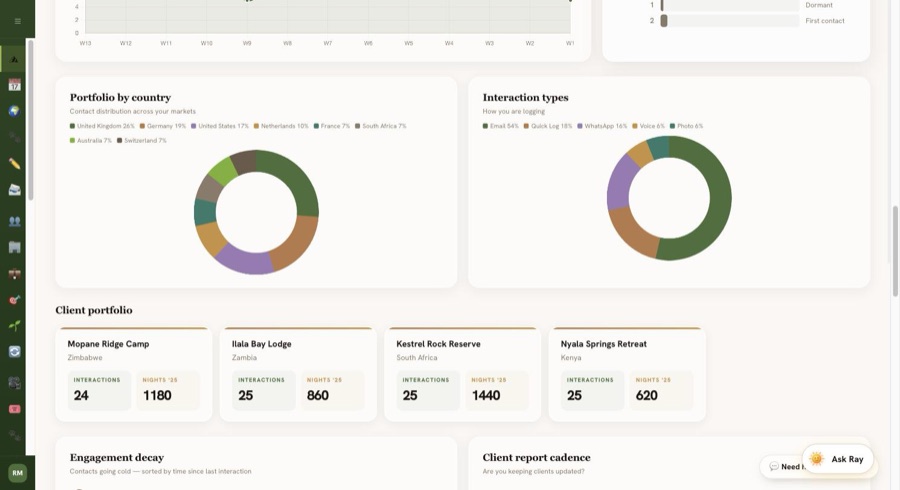900x490 pixels.
Task: Click the Dormant bar in the chart
Action: (x=662, y=5)
